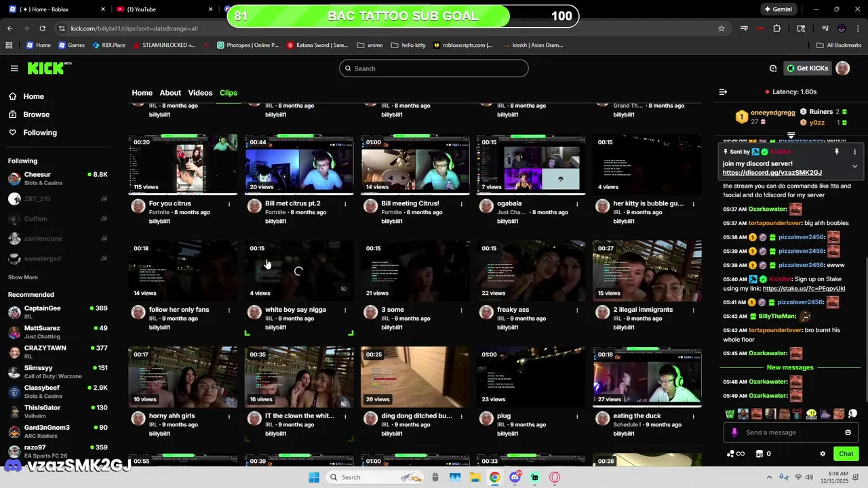Viewport: 868px width, 488px height.
Task: Open Windows Start menu
Action: coord(314,477)
